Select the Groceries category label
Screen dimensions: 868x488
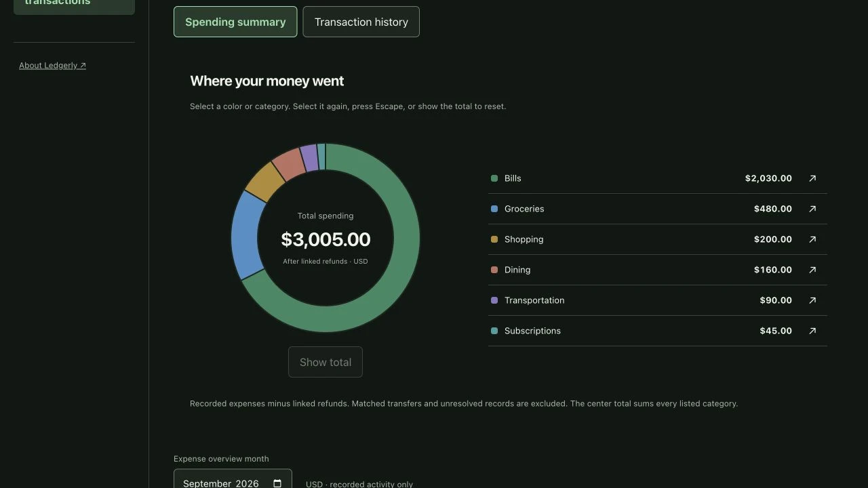(524, 209)
